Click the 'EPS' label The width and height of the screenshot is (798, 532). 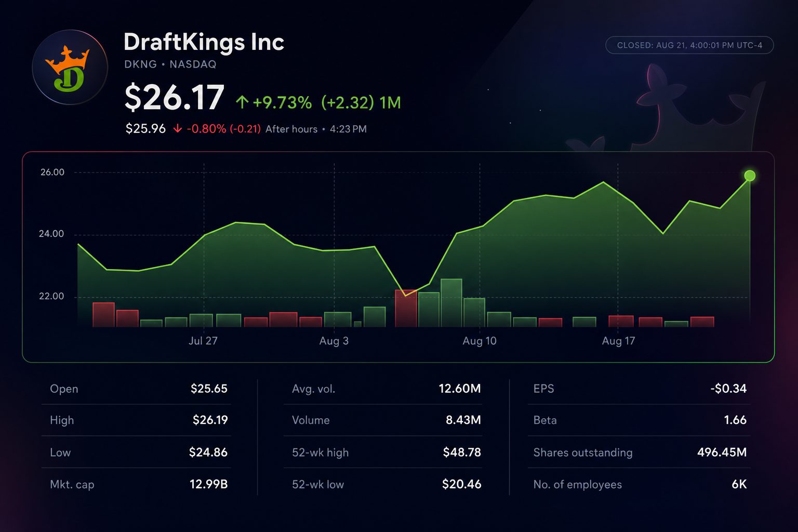pyautogui.click(x=544, y=389)
